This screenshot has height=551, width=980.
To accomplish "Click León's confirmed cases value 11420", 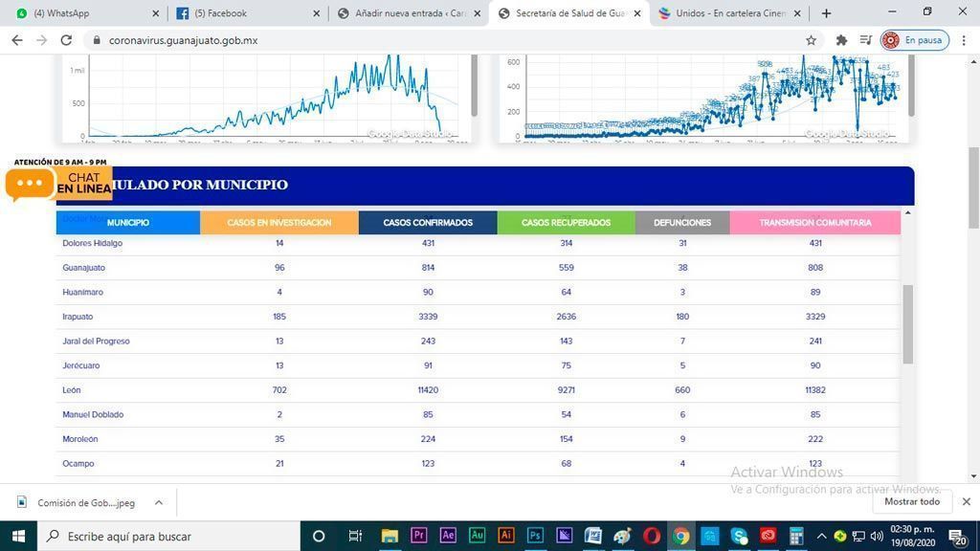I will click(428, 390).
